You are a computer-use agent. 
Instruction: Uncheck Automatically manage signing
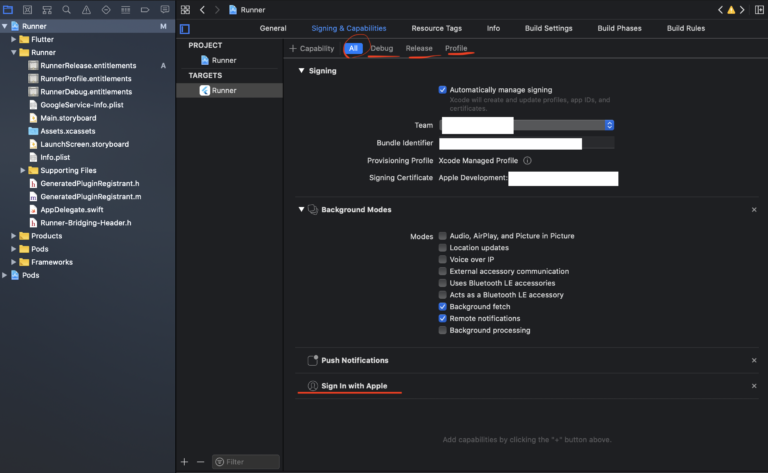tap(443, 89)
